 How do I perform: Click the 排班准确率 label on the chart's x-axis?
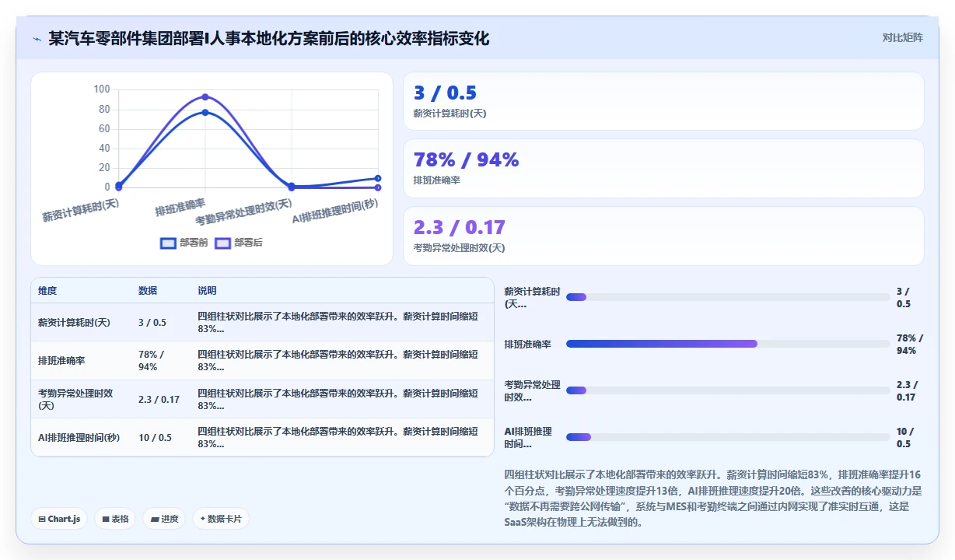180,207
